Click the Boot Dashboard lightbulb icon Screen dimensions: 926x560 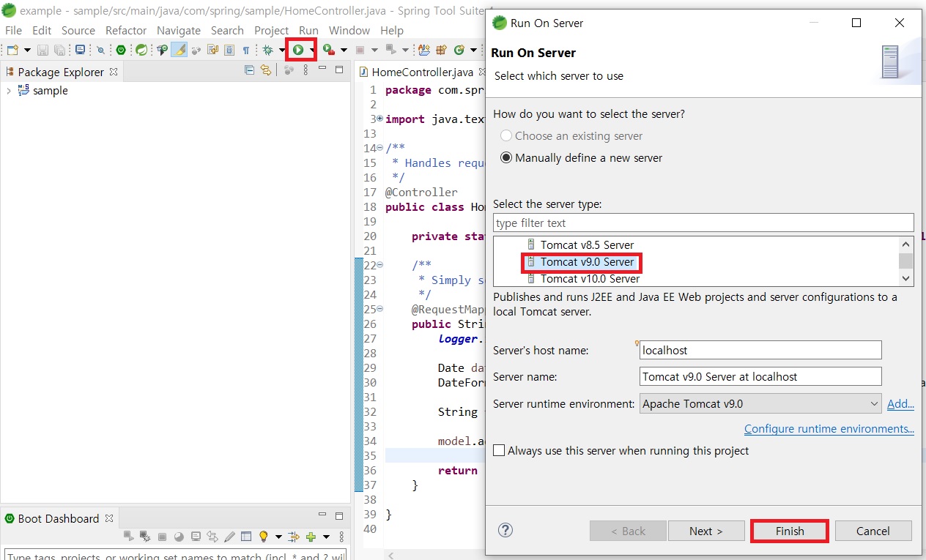[x=263, y=537]
